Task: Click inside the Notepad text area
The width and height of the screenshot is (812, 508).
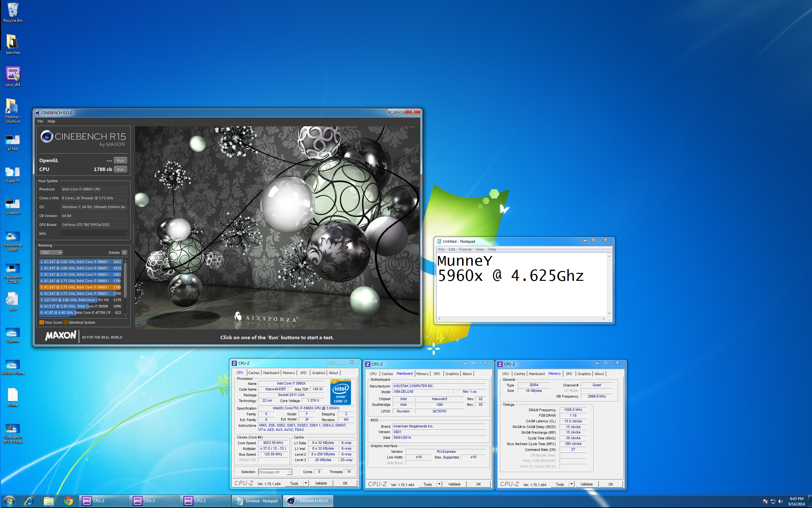Action: 521,284
